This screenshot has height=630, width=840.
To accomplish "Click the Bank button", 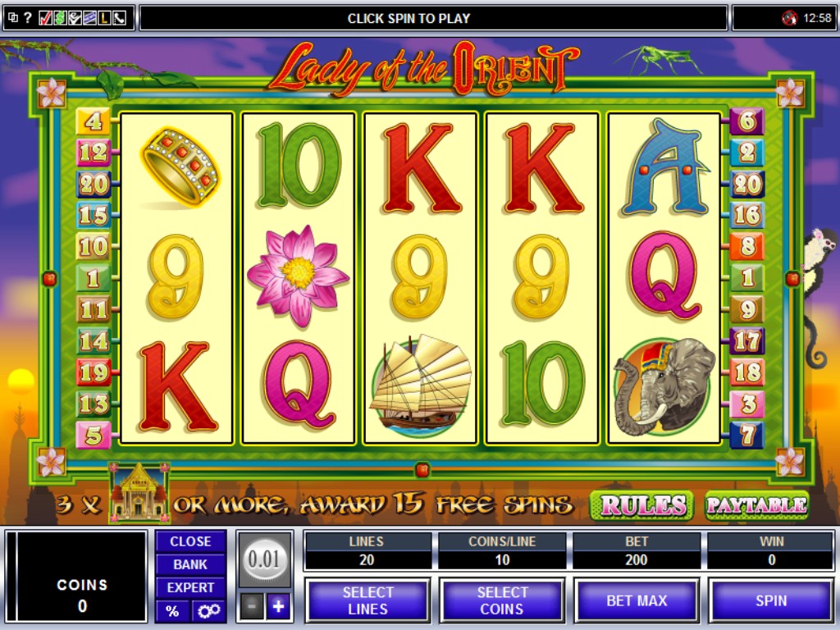I will pos(190,564).
